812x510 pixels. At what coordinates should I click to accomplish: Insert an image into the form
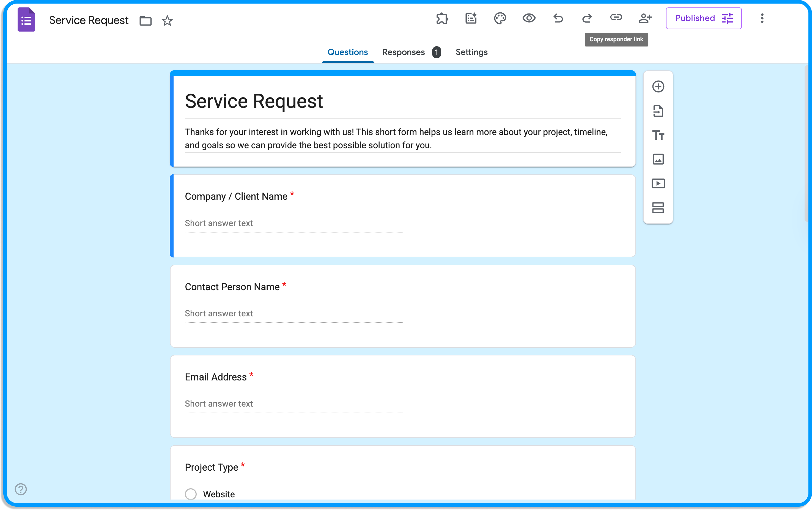[x=658, y=159]
